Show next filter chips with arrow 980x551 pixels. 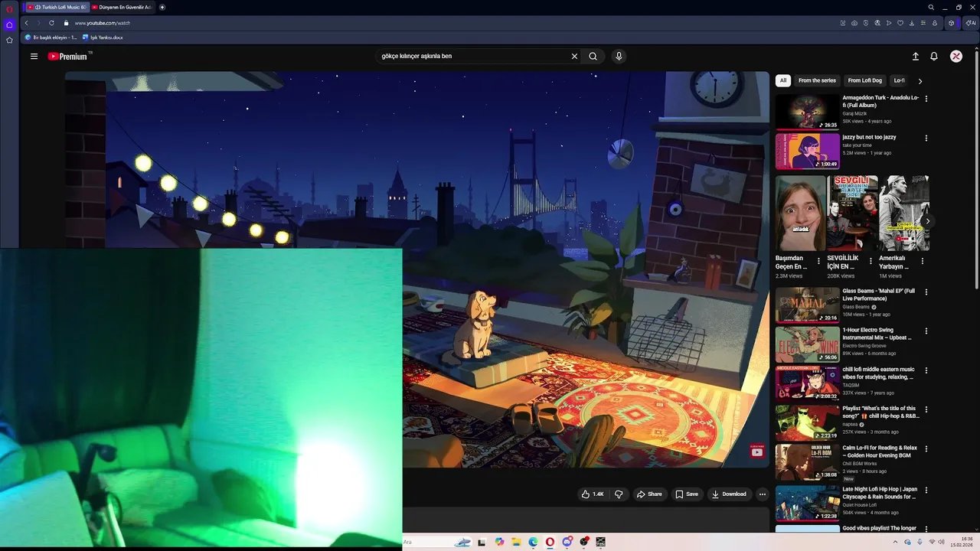click(x=920, y=80)
